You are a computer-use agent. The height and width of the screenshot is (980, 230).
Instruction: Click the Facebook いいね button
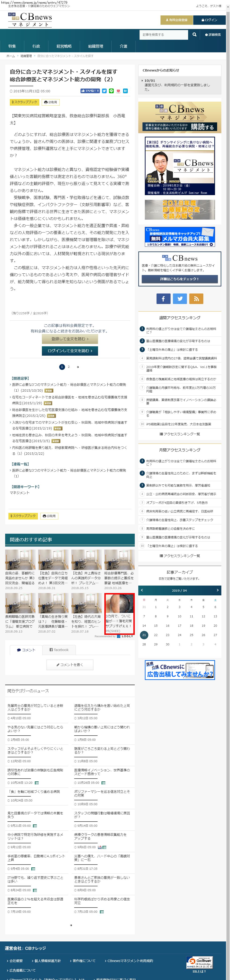click(90, 91)
